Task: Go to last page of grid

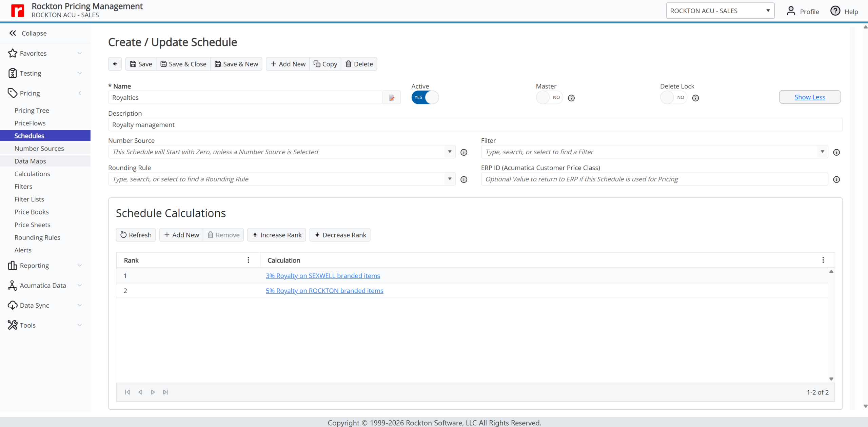Action: click(x=165, y=392)
